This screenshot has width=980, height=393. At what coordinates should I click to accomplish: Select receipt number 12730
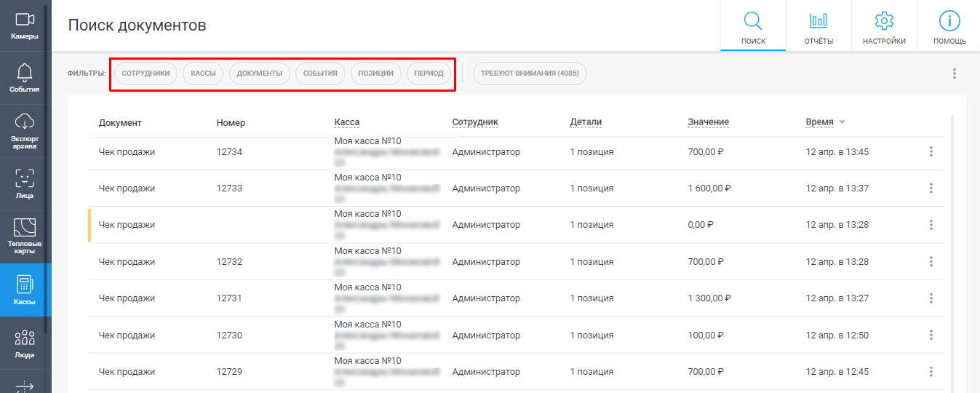coord(229,336)
